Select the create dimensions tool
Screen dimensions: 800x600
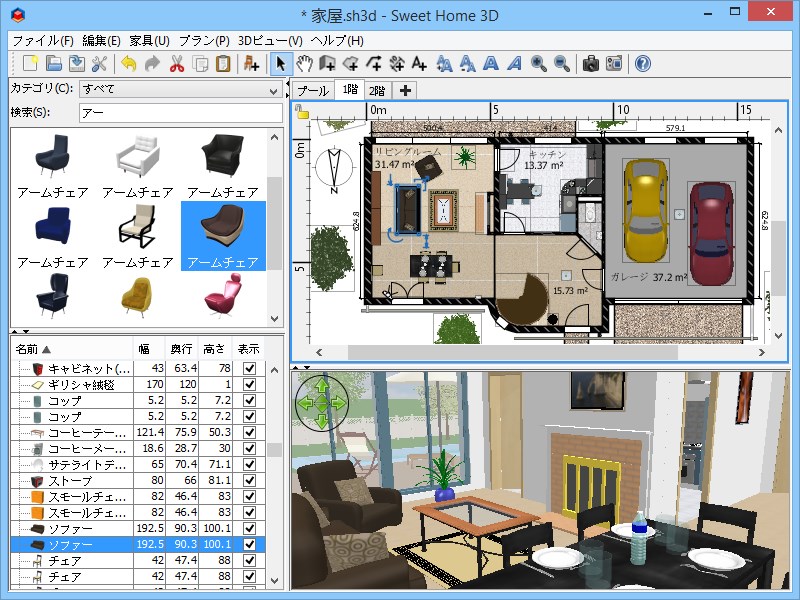[x=397, y=64]
